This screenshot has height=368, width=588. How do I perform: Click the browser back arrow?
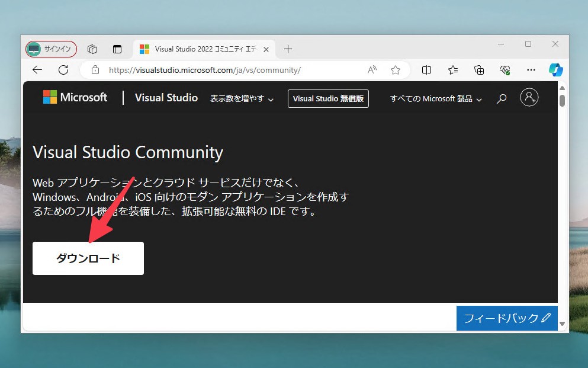tap(37, 70)
